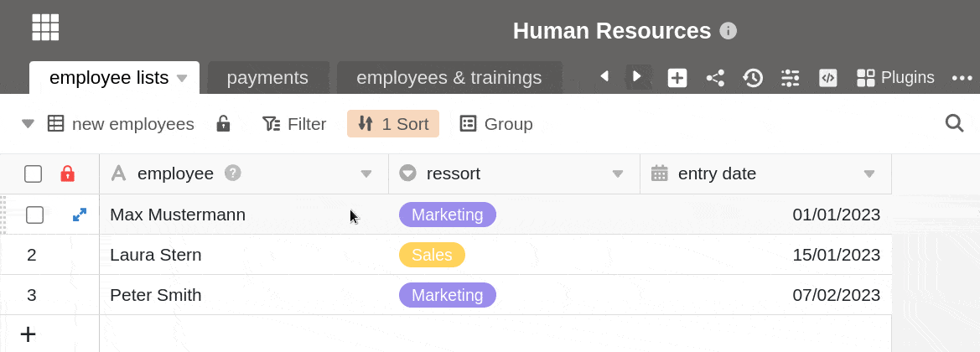Open the ressort column dropdown arrow
The width and height of the screenshot is (980, 352).
click(618, 174)
